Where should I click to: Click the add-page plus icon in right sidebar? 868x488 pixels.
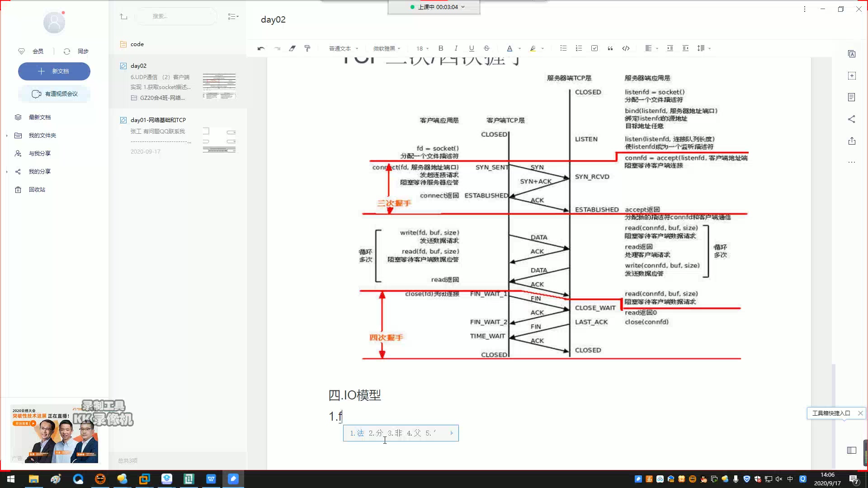pyautogui.click(x=852, y=76)
